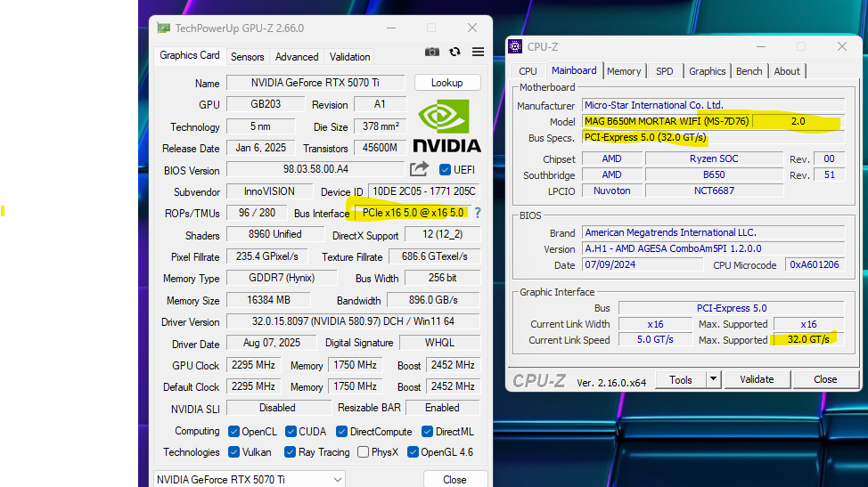
Task: Click the NVIDIA SLI Disabled value
Action: click(x=278, y=408)
